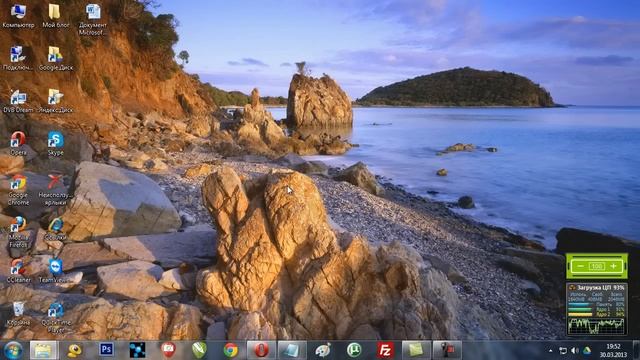
Task: Increase value with gadget plus button
Action: 613,267
